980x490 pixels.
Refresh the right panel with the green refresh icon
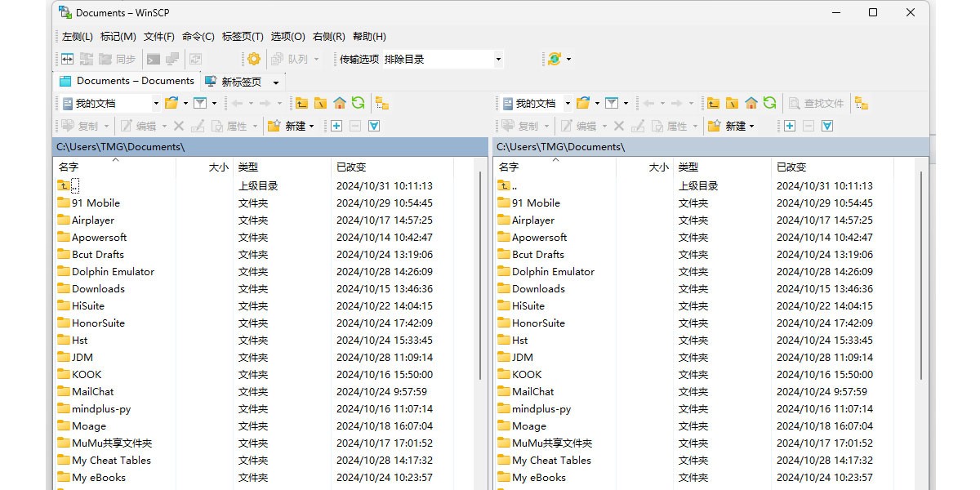tap(768, 103)
